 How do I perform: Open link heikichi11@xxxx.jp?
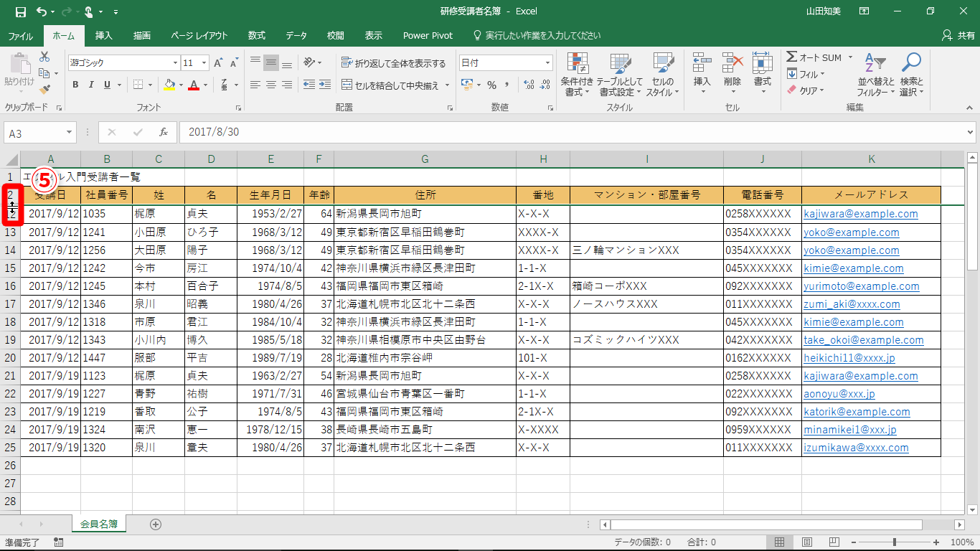point(849,357)
